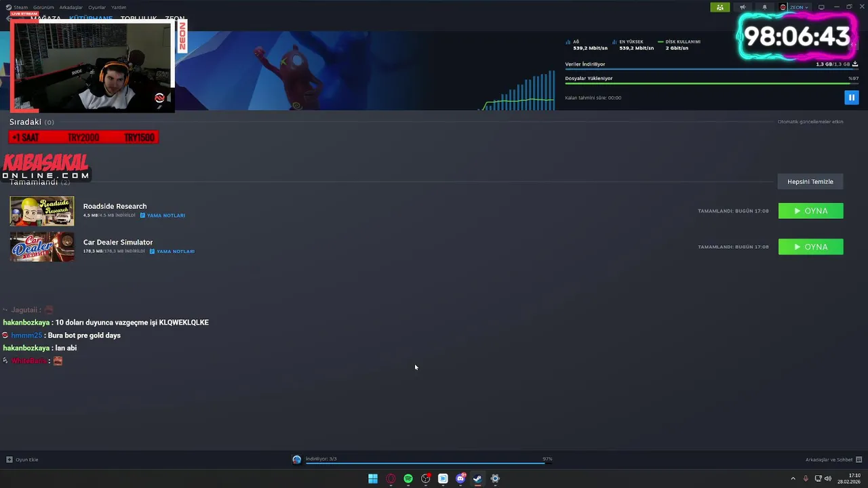Click the download speed graph
The width and height of the screenshot is (868, 488).
pyautogui.click(x=517, y=89)
